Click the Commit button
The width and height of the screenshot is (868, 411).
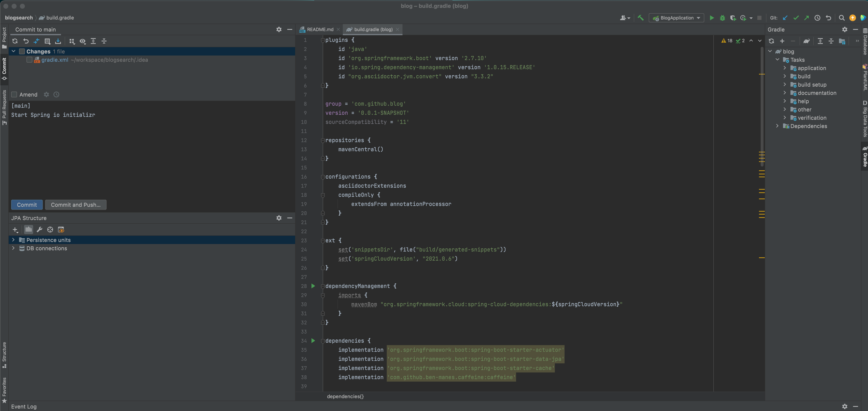point(27,205)
